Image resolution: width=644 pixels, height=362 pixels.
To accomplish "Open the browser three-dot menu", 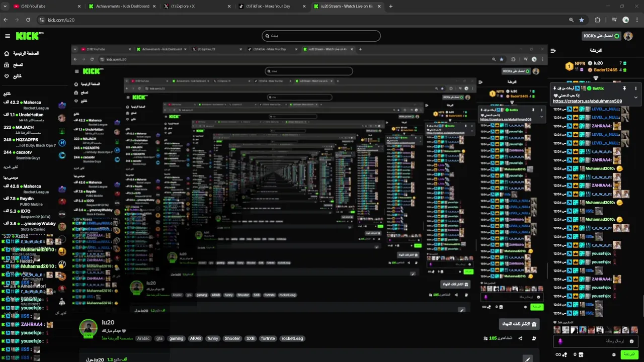I will coord(637,20).
